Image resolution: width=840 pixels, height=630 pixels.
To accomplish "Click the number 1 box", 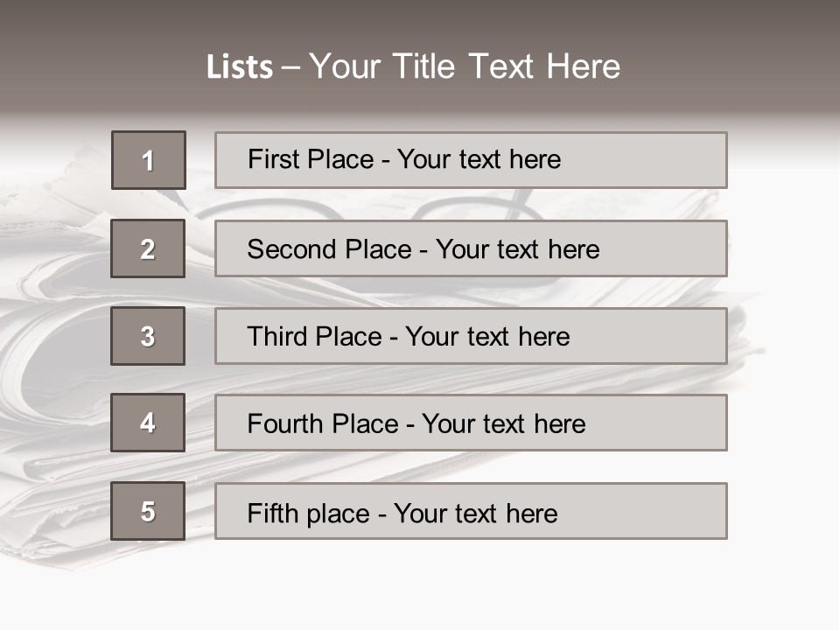I will coord(149,160).
